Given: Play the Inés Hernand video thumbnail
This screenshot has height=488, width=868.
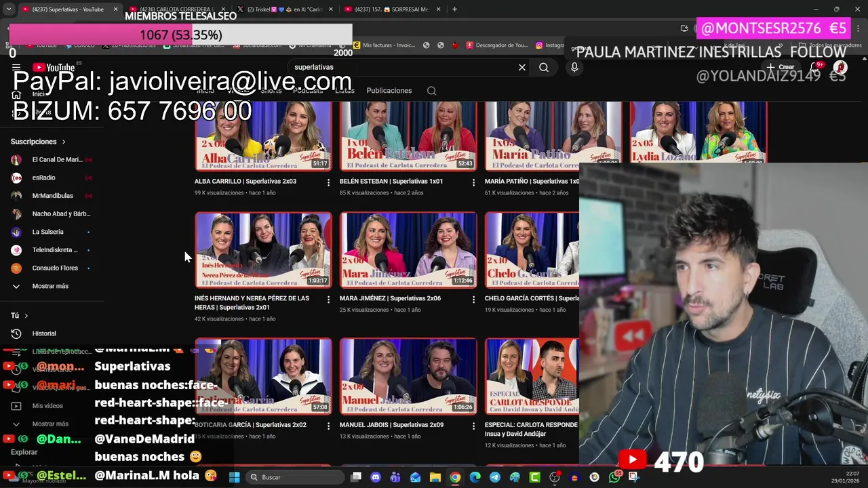Looking at the screenshot, I should (x=263, y=250).
